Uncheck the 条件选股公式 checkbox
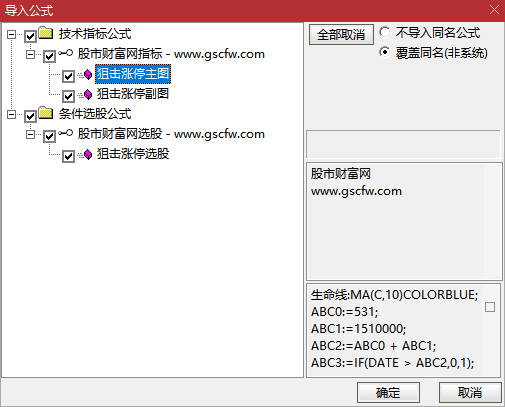This screenshot has width=505, height=407. pyautogui.click(x=30, y=116)
